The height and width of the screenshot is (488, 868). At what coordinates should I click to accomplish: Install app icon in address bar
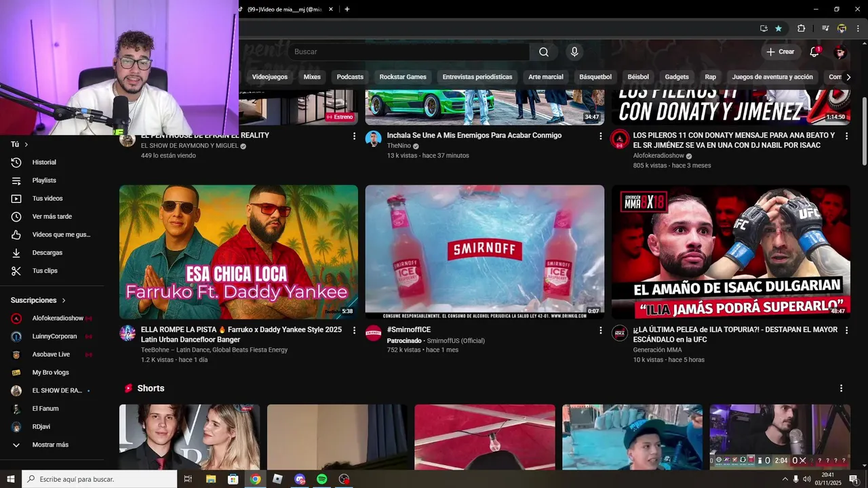(764, 28)
